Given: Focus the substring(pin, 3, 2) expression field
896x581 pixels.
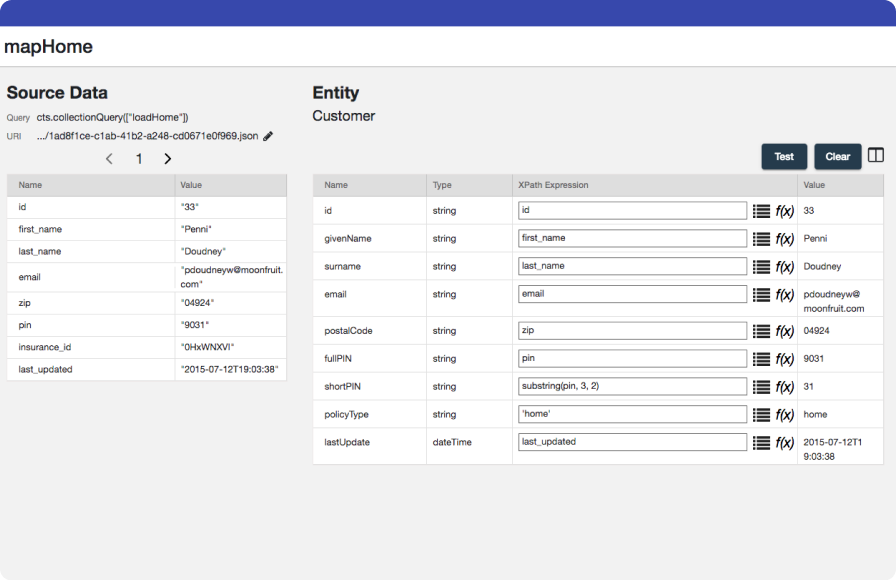Looking at the screenshot, I should pos(632,387).
